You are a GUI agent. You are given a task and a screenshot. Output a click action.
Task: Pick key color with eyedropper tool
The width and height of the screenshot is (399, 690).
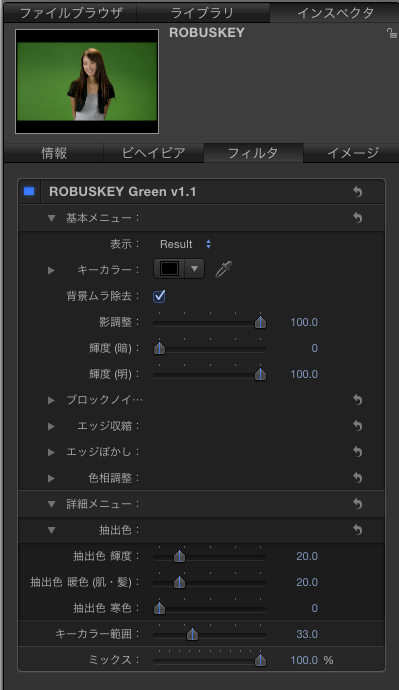(223, 269)
